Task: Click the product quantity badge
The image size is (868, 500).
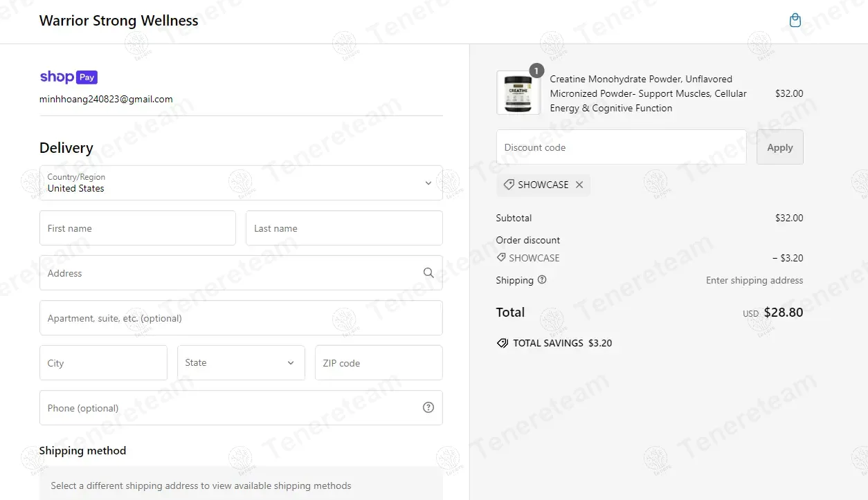Action: [536, 71]
